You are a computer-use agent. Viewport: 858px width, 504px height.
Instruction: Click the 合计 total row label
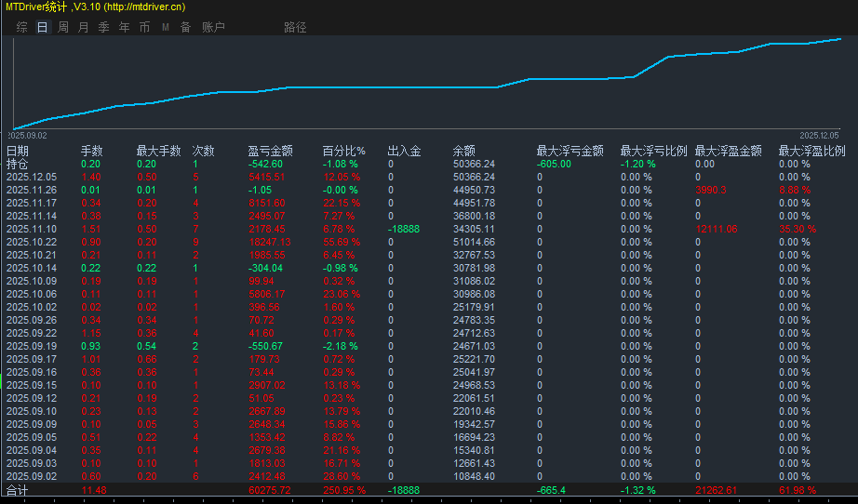pos(18,490)
